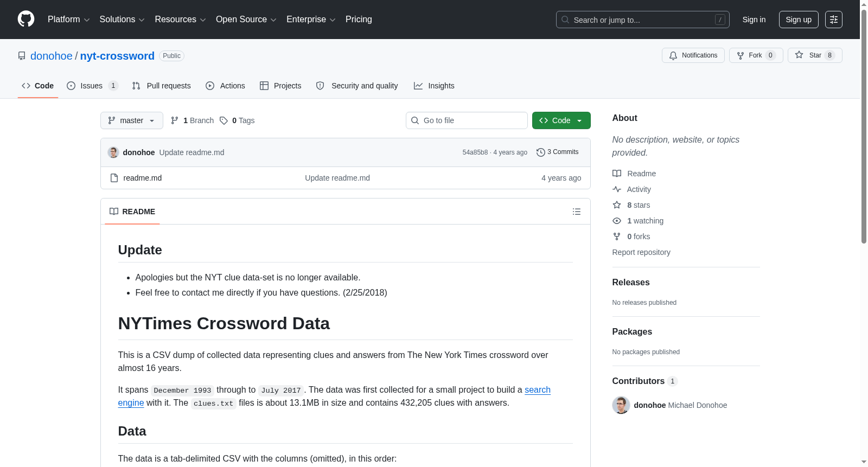Open the Contributors heading link
Screen dimensions: 868x467
[x=645, y=381]
